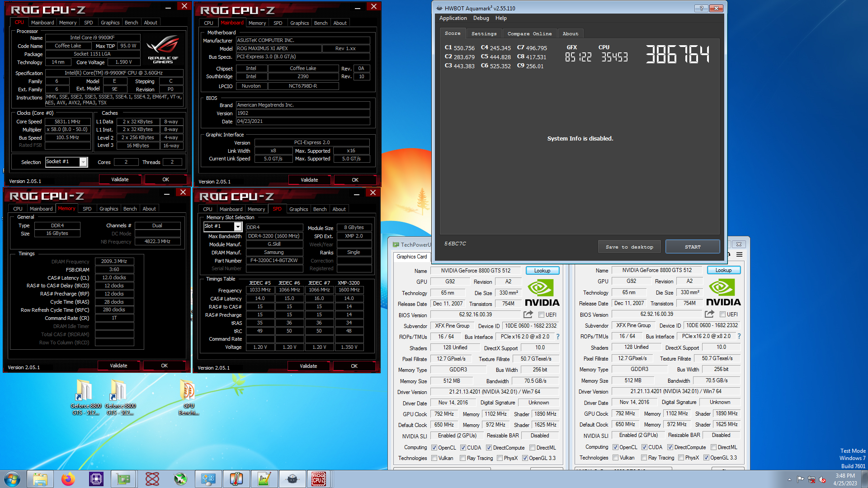The width and height of the screenshot is (868, 488).
Task: Click the HWBOT Aquamark title bar help button
Action: [701, 8]
